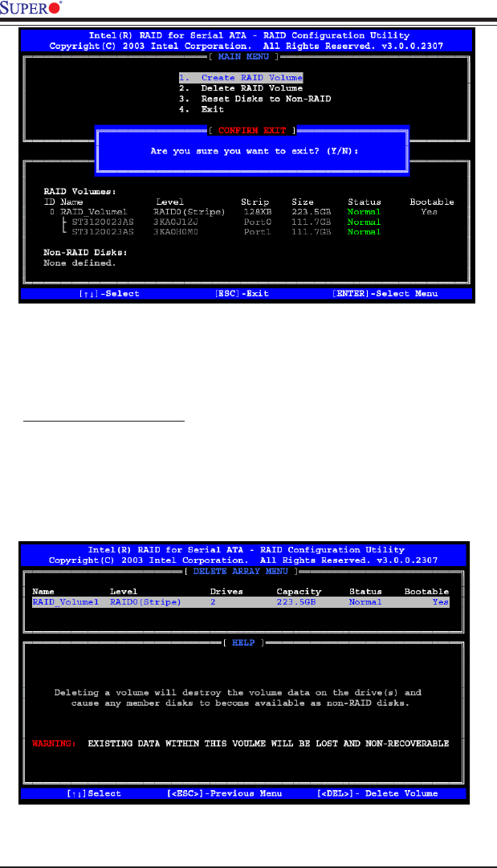This screenshot has height=868, width=497.
Task: Click the Supermicro SUPER logo at page top
Action: click(31, 8)
